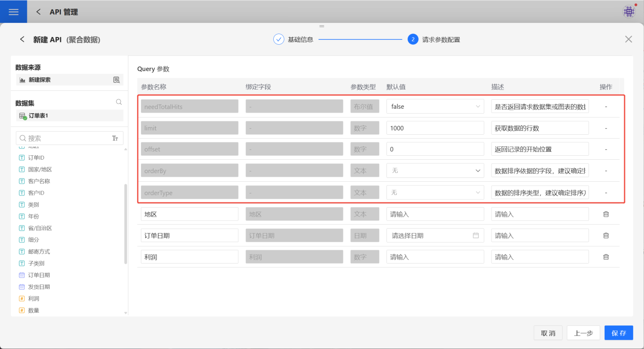
Task: Expand orderType default value dropdown
Action: click(x=435, y=192)
